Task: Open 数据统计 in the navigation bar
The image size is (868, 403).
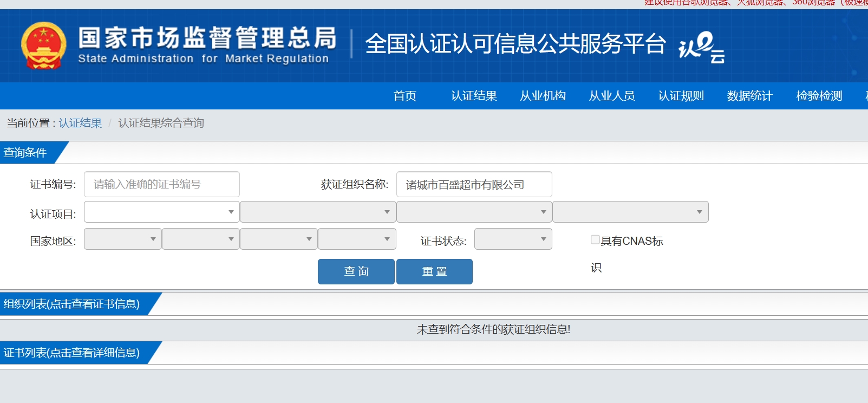Action: point(749,96)
